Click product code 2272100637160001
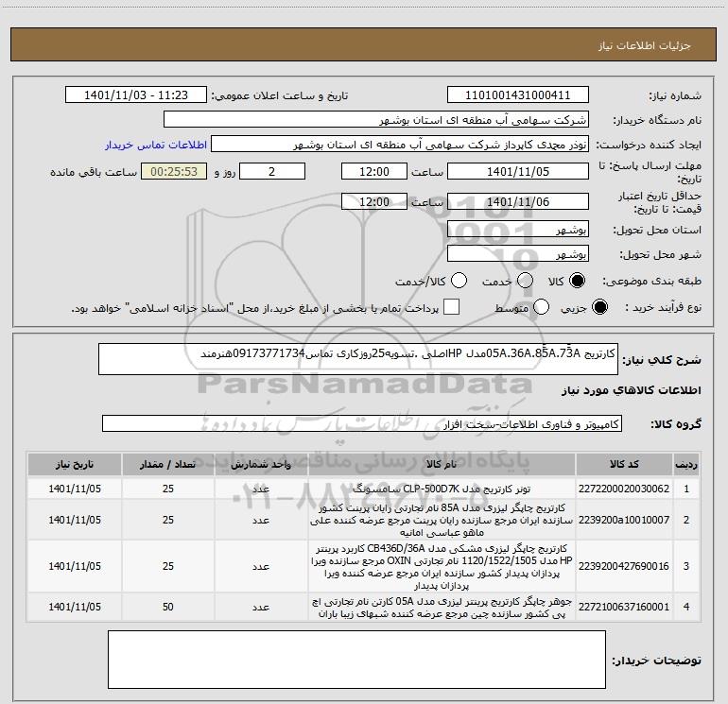This screenshot has width=728, height=704. (x=624, y=607)
